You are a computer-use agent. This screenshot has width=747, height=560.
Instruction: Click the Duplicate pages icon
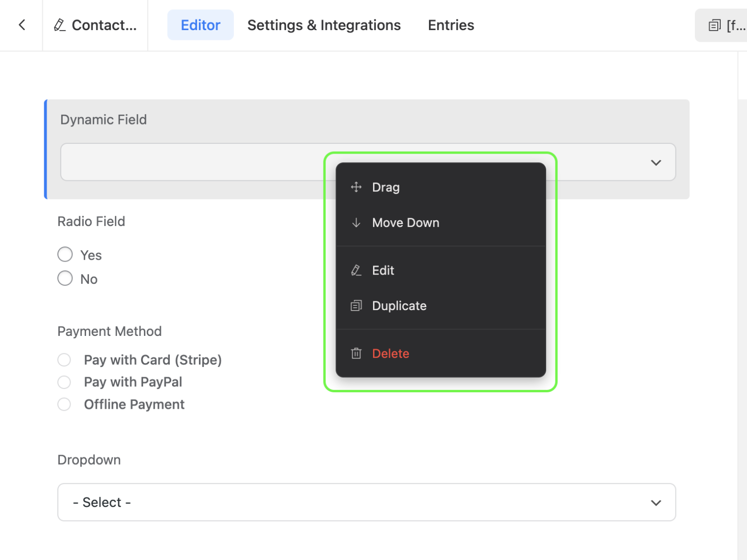point(356,305)
